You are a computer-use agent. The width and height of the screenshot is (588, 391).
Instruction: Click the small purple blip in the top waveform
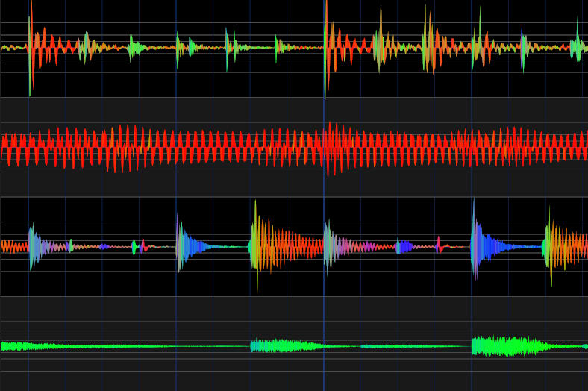pos(522,48)
